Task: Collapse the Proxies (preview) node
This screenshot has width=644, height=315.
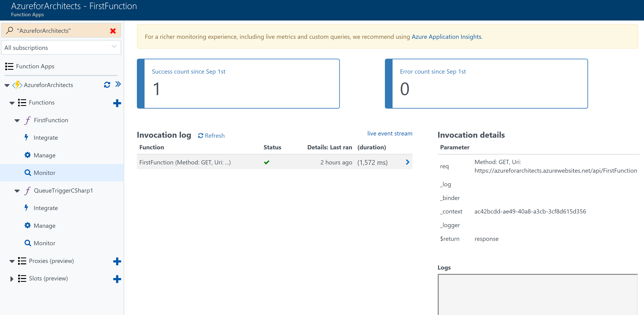Action: click(12, 261)
